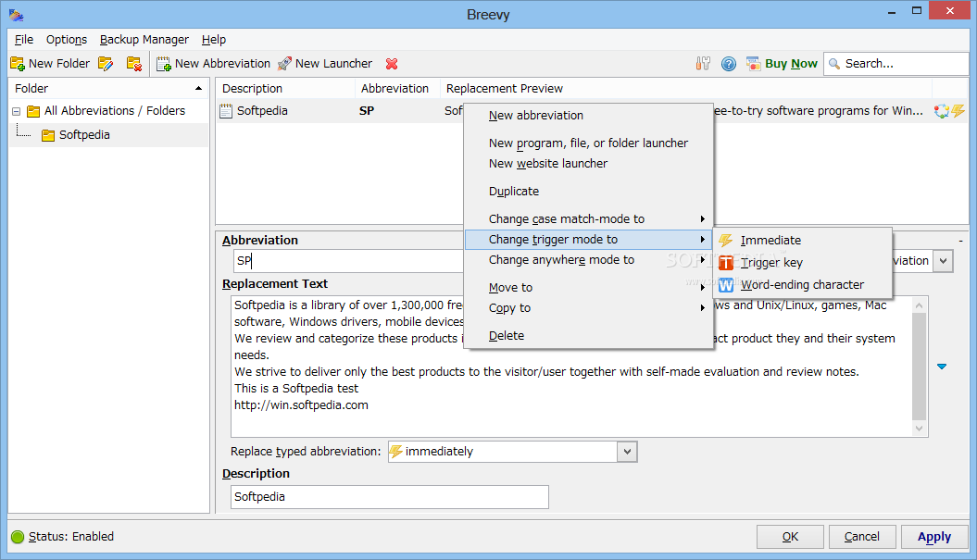Open the Options menu

67,39
